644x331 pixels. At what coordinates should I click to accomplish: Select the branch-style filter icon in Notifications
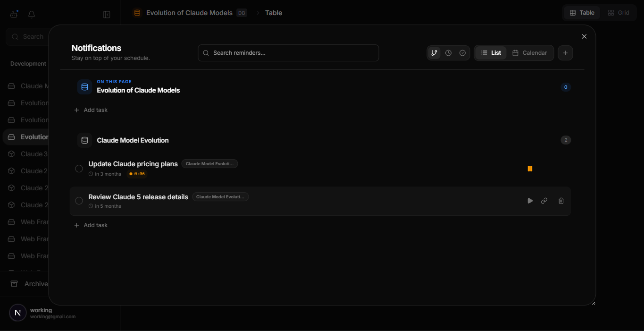click(434, 53)
